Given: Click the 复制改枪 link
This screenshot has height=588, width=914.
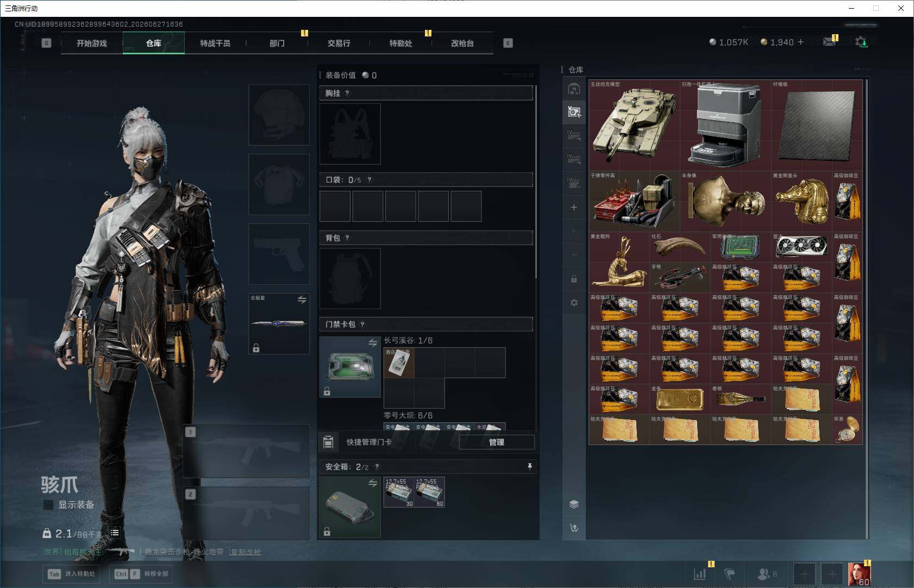Looking at the screenshot, I should pos(246,552).
